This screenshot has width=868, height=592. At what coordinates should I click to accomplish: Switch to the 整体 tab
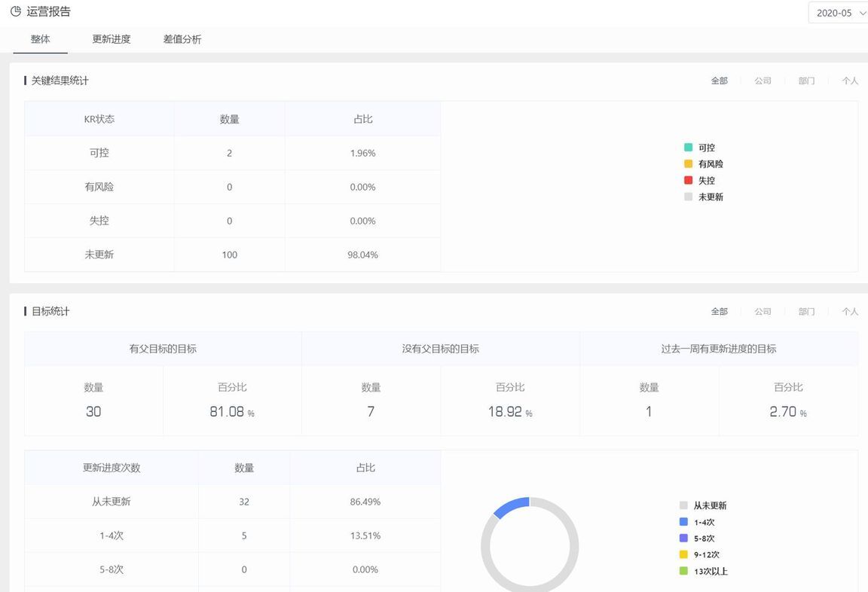(41, 39)
